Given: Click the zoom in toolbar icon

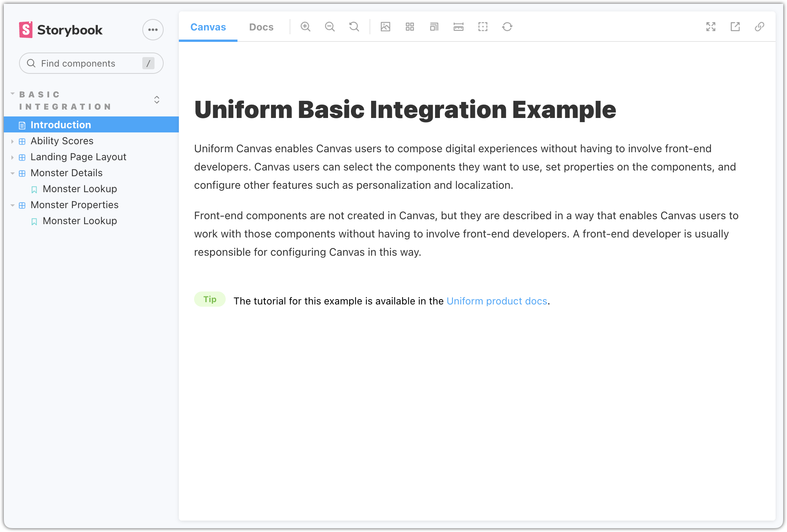Looking at the screenshot, I should coord(305,27).
